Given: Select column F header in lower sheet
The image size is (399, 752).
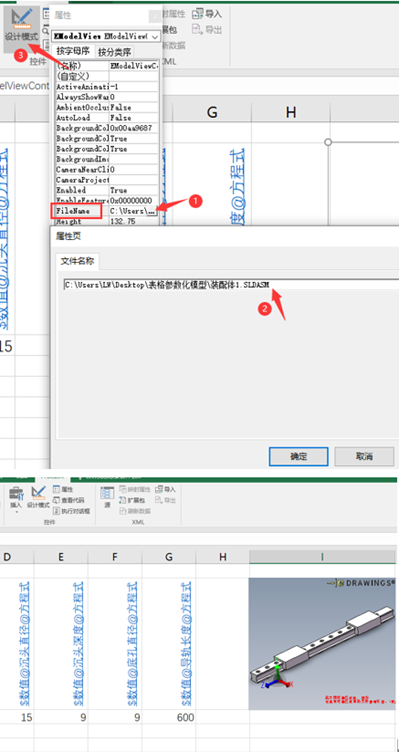Looking at the screenshot, I should pos(115,556).
